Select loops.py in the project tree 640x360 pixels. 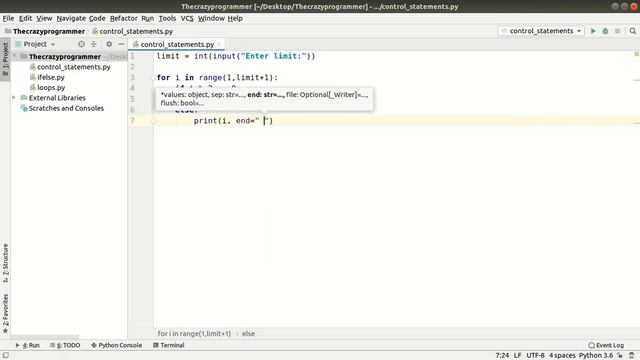point(47,87)
